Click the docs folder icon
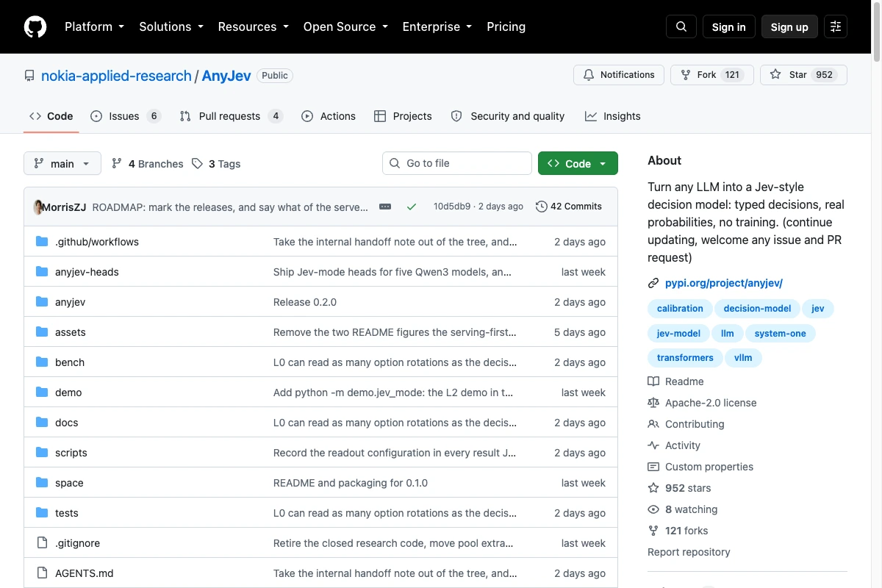The width and height of the screenshot is (882, 588). pyautogui.click(x=42, y=423)
